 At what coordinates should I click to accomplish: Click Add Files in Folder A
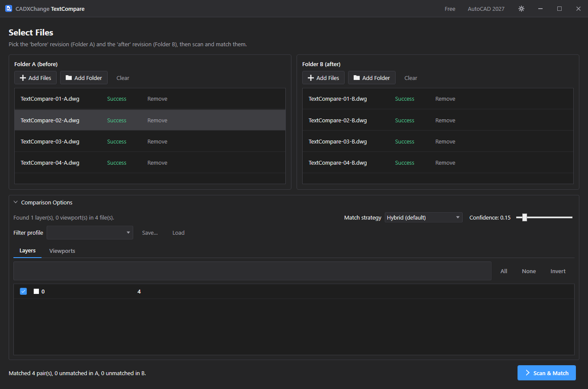(35, 78)
